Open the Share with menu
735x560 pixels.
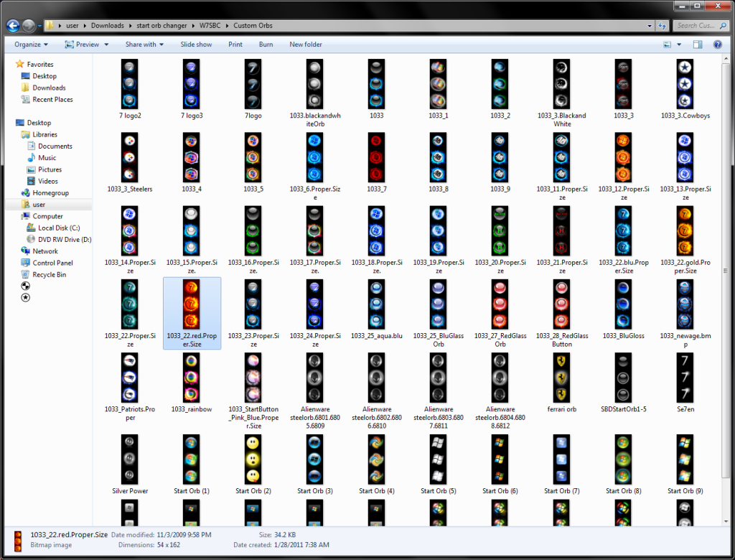tap(144, 45)
